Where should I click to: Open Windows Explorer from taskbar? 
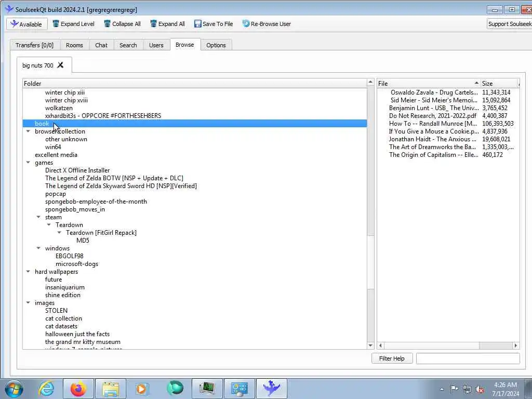coord(111,389)
